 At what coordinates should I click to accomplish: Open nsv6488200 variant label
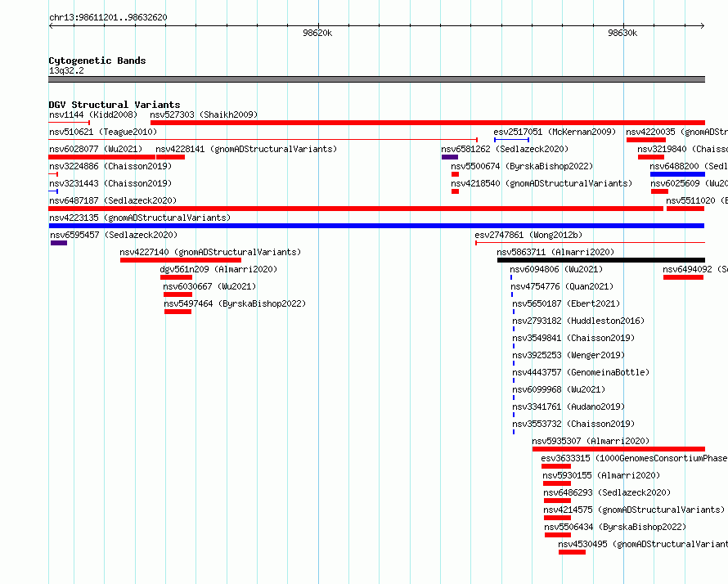(689, 166)
